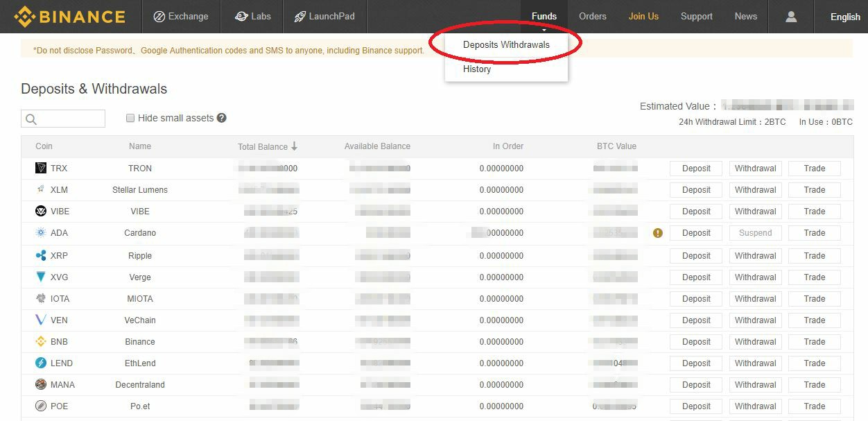Click Trade button for XLM
This screenshot has width=868, height=421.
coord(815,190)
